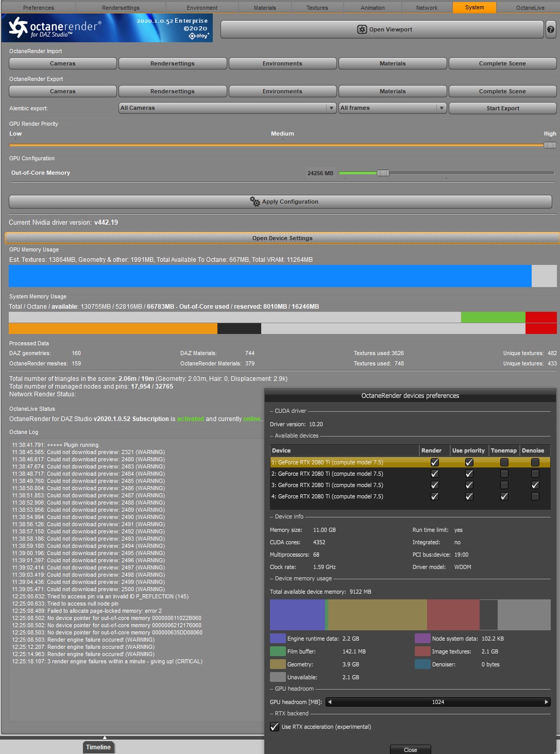This screenshot has height=754, width=560.
Task: Switch to the Environment tab
Action: 202,8
